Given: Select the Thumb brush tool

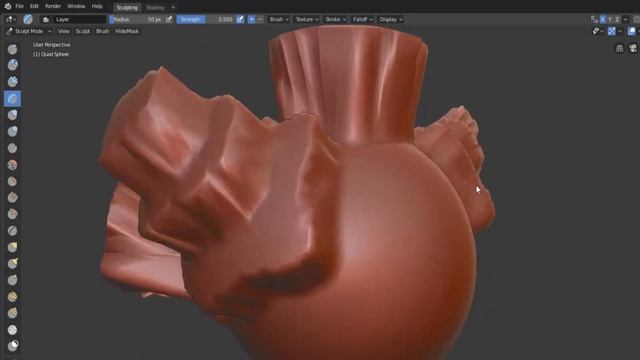Looking at the screenshot, I should coord(12,280).
